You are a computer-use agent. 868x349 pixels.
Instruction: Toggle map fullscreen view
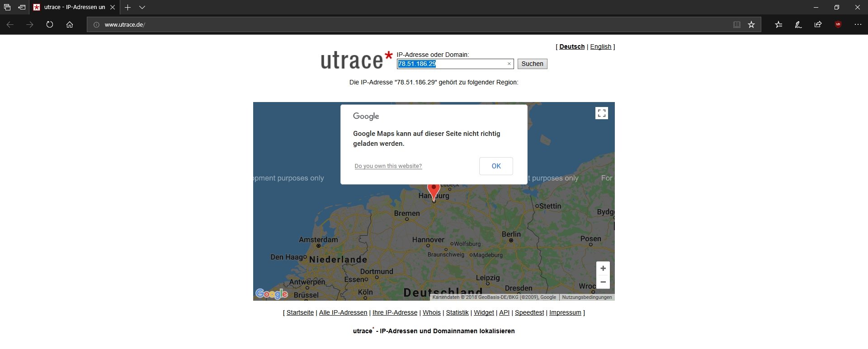coord(602,113)
